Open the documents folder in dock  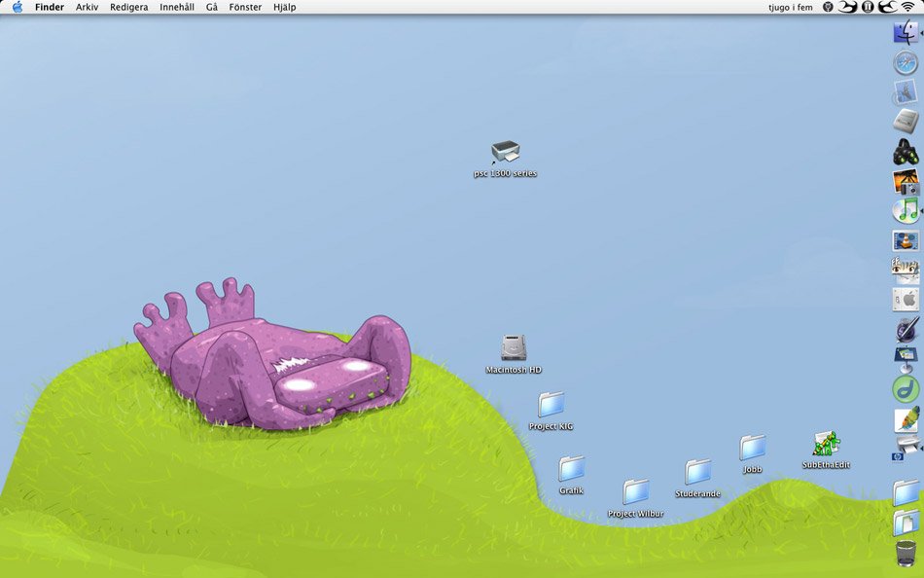click(x=906, y=523)
